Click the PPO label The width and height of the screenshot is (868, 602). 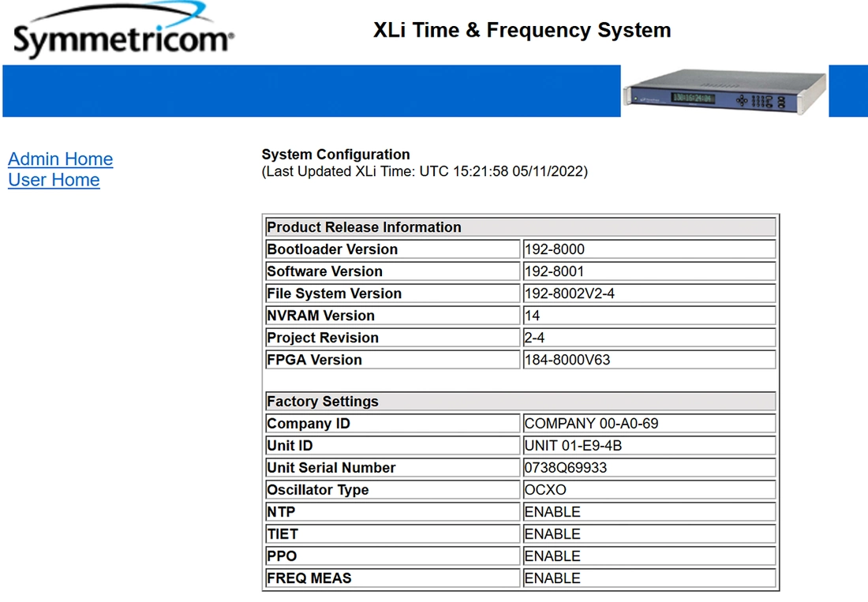pyautogui.click(x=282, y=556)
